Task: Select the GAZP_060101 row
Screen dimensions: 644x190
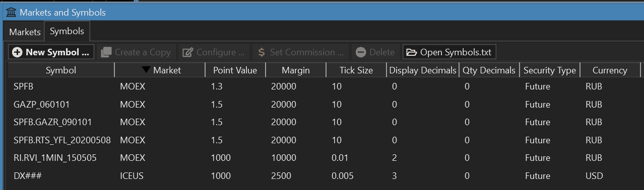Action: [x=324, y=105]
